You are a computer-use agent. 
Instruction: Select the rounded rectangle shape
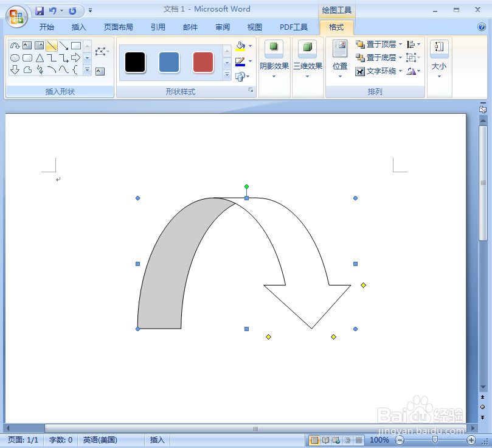point(27,58)
